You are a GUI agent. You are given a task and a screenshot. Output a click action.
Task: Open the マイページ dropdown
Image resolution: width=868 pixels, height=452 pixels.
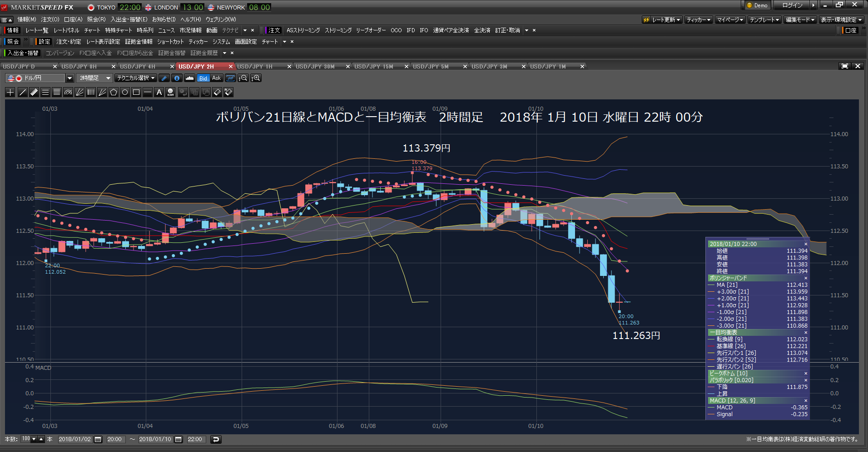coord(730,20)
